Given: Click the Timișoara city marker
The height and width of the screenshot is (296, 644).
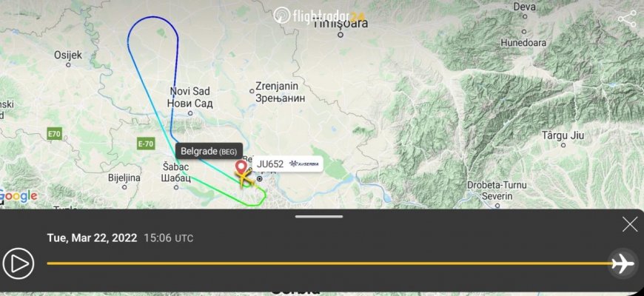Looking at the screenshot, I should coord(340,35).
